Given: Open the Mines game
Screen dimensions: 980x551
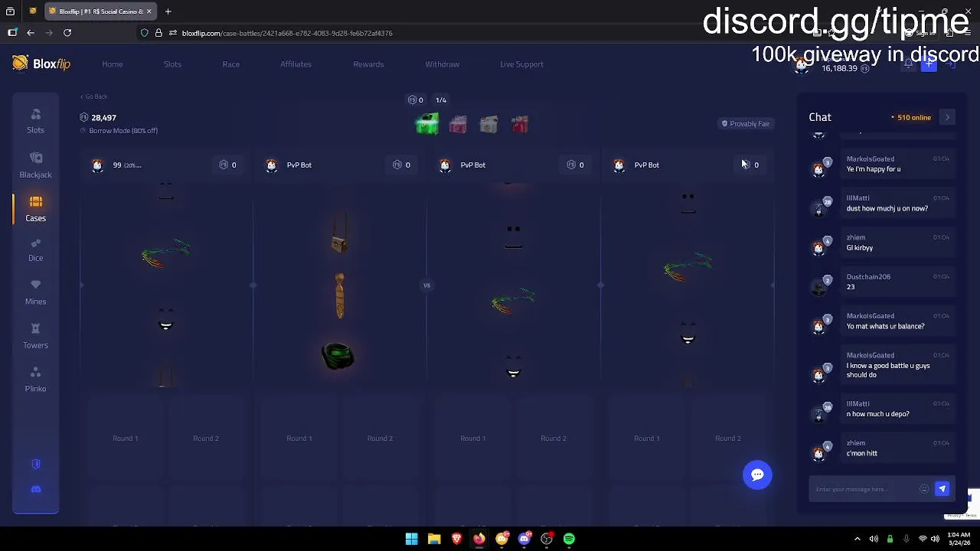Looking at the screenshot, I should (x=35, y=293).
